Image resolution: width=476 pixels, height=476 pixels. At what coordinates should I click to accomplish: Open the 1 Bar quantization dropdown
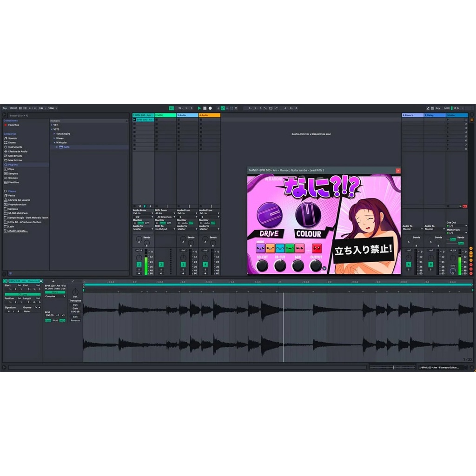coord(53,108)
